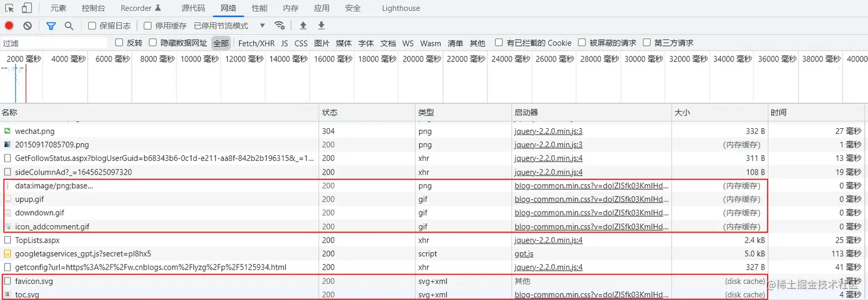868x300 pixels.
Task: Check the blocked requests filter box
Action: click(x=582, y=43)
